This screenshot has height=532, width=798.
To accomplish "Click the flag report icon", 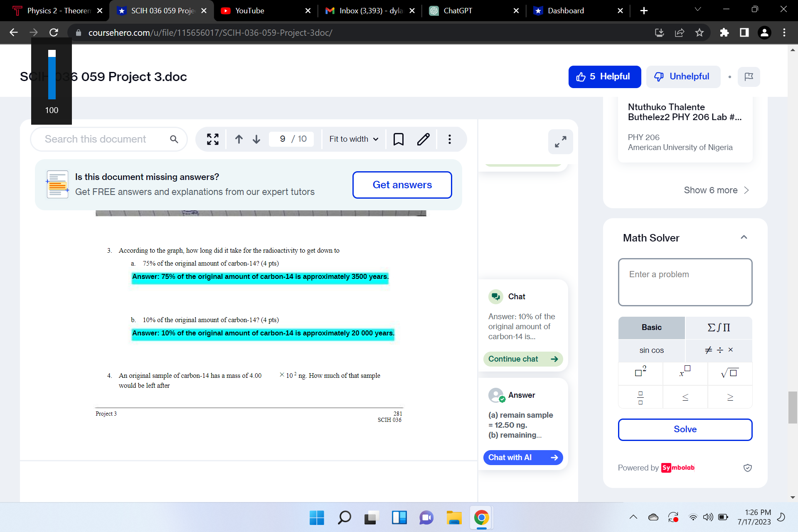I will (x=749, y=76).
